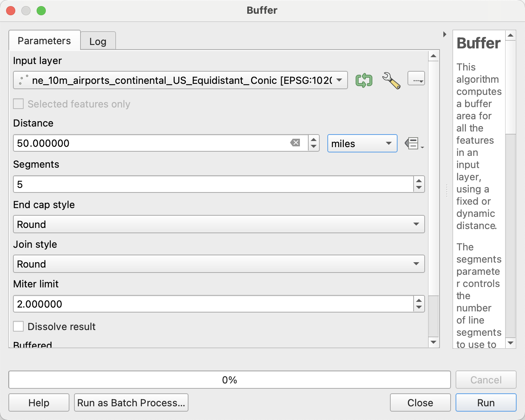The image size is (525, 420).
Task: Clear the Distance value using the X icon
Action: click(x=294, y=143)
